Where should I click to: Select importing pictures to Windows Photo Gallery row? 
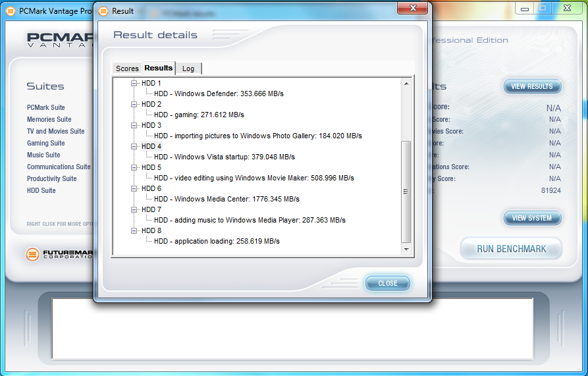tap(258, 136)
